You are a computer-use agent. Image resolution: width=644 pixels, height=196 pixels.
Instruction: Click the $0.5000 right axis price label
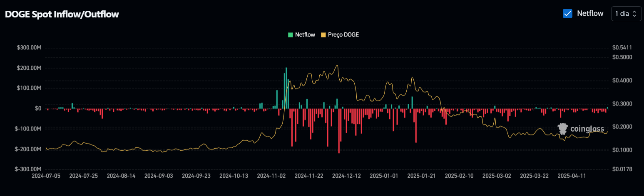tap(622, 57)
